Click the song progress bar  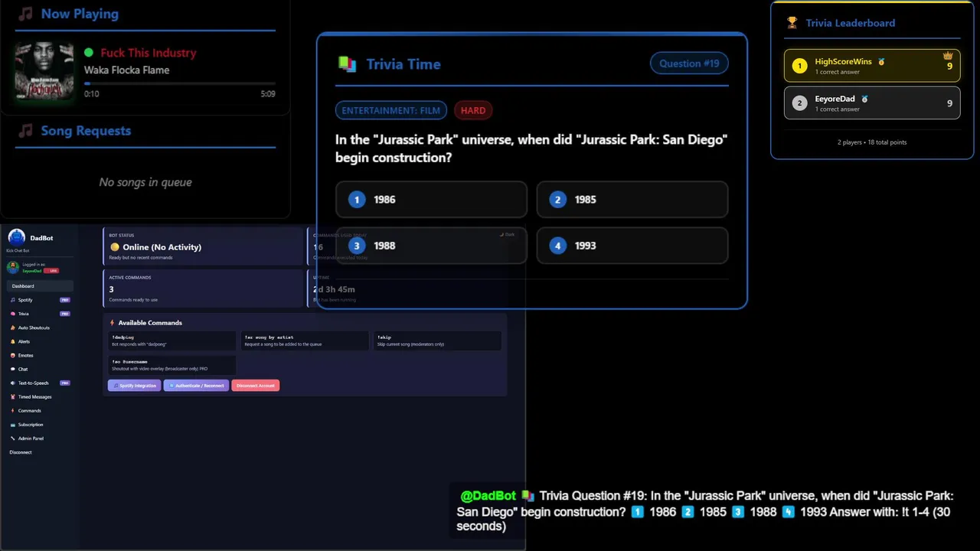pos(180,83)
